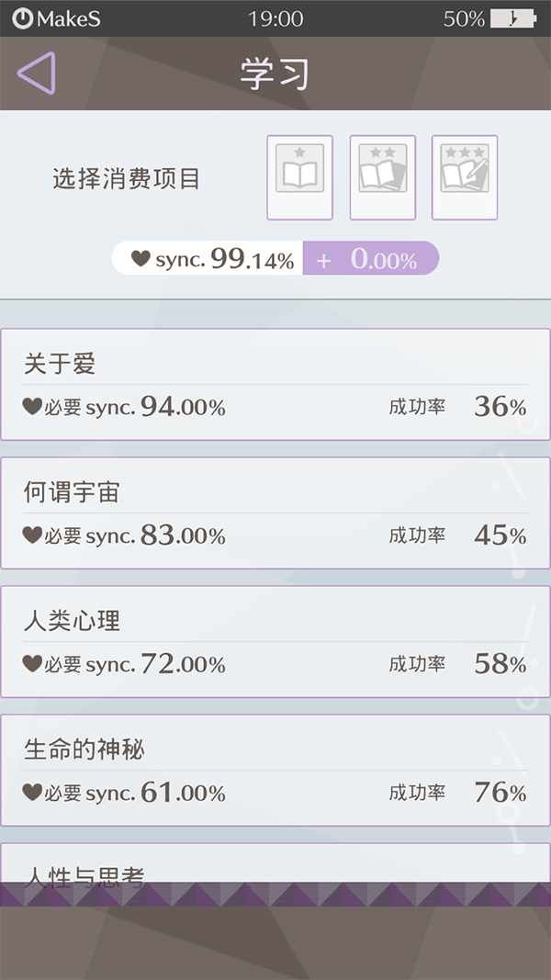Select the one-star book item

299,177
